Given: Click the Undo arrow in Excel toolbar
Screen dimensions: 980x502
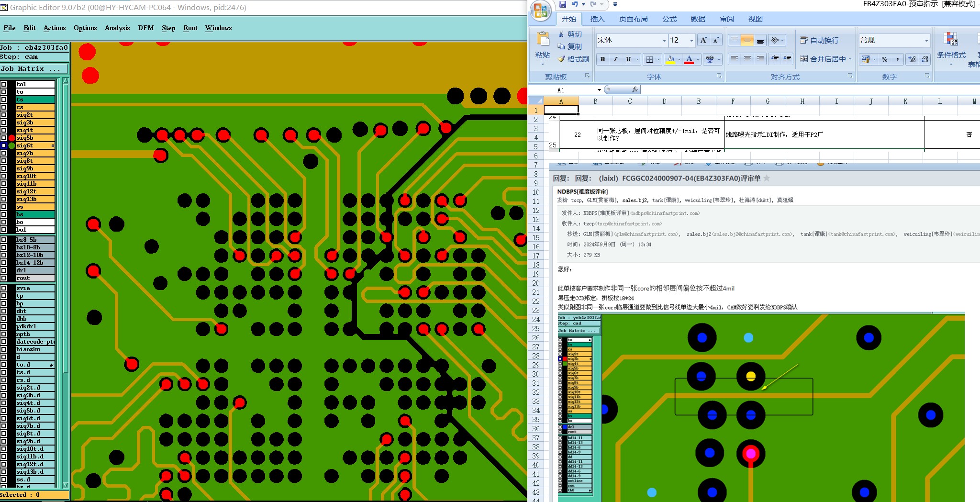Looking at the screenshot, I should [575, 4].
